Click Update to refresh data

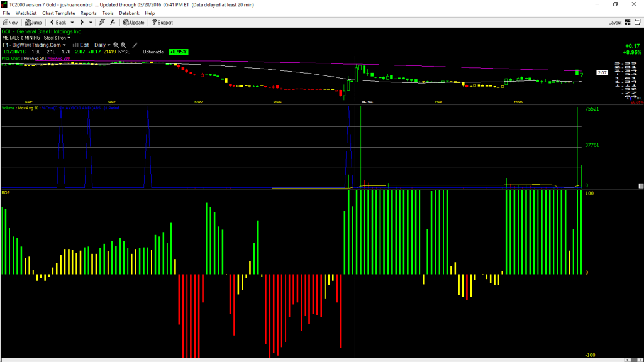coord(134,23)
